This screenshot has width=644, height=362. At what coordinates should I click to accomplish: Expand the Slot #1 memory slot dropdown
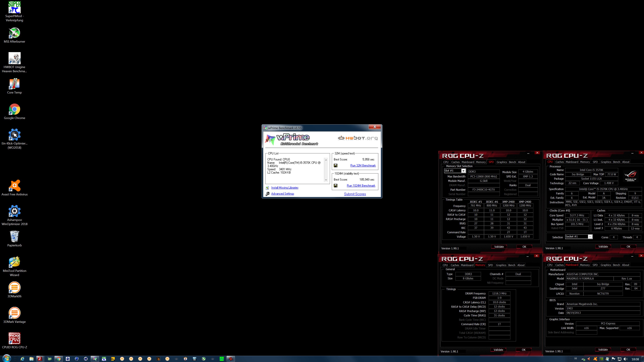pos(463,171)
